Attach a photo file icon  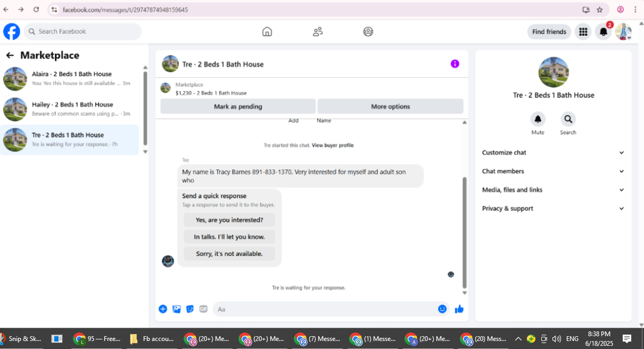tap(177, 309)
